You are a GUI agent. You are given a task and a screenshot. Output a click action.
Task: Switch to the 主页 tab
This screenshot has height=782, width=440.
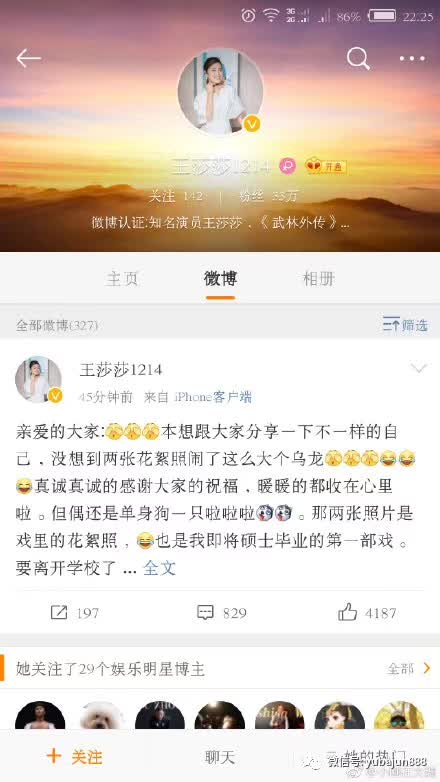[x=122, y=278]
